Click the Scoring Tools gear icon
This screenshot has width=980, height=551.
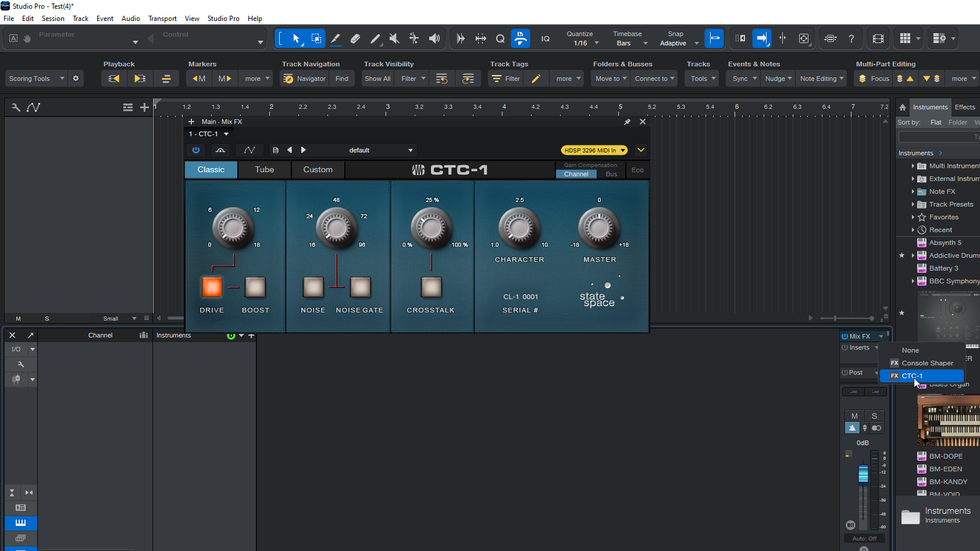[x=76, y=79]
